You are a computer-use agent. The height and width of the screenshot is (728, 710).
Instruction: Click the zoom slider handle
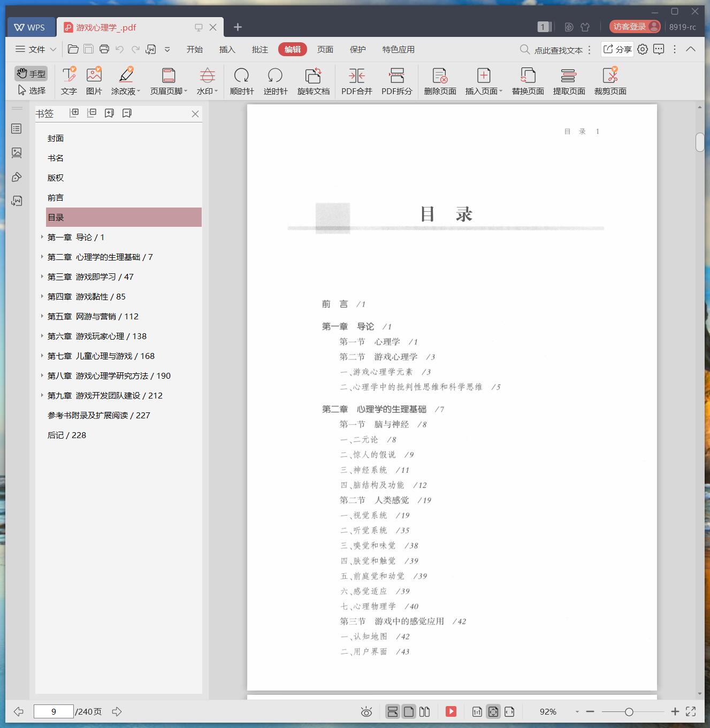629,712
